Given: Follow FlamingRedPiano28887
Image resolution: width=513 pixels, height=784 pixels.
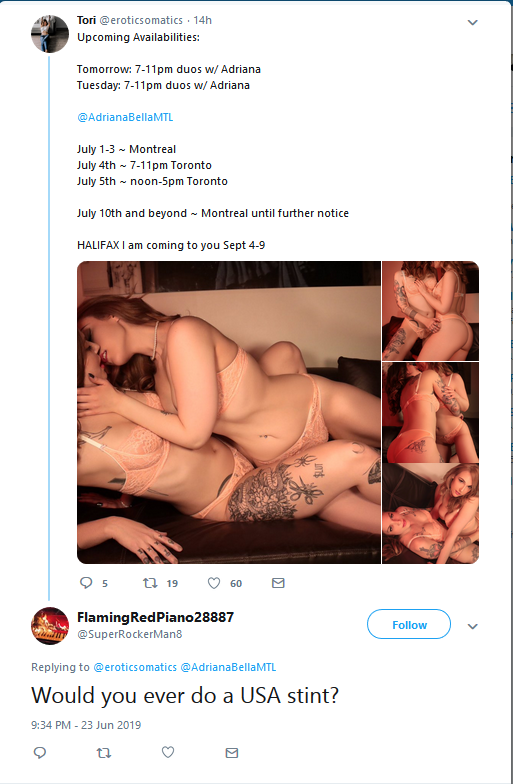Looking at the screenshot, I should (409, 624).
